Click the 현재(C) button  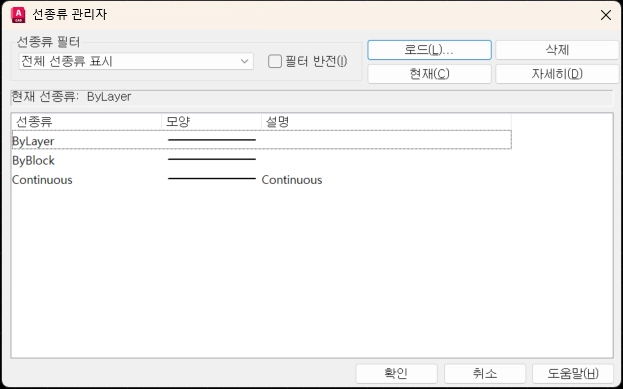(429, 74)
